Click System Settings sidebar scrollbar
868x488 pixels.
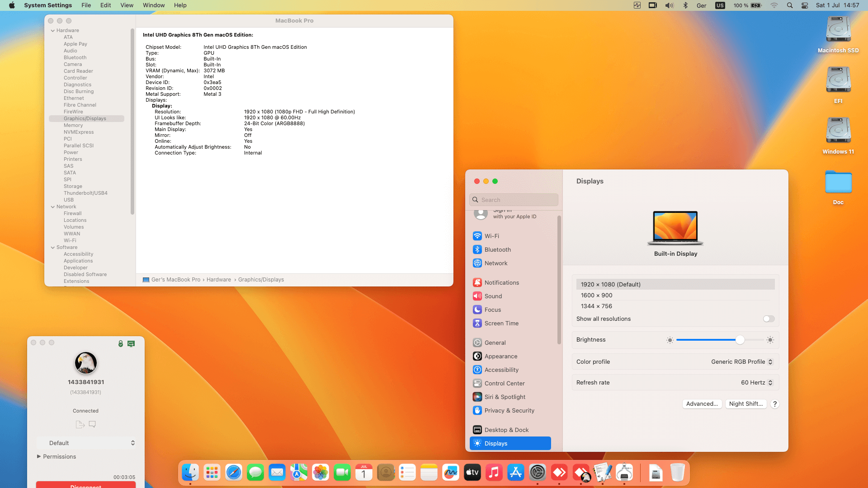point(559,280)
